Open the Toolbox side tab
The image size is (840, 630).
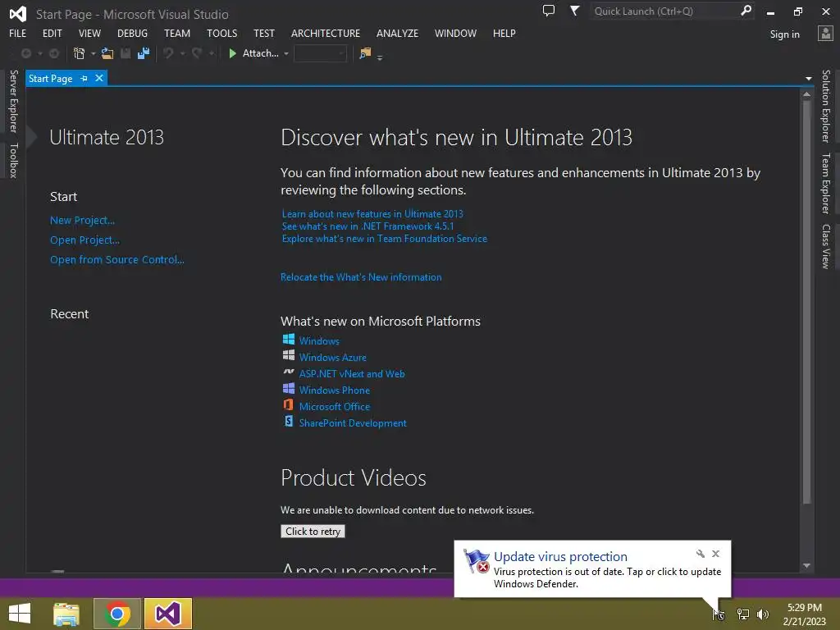(13, 161)
